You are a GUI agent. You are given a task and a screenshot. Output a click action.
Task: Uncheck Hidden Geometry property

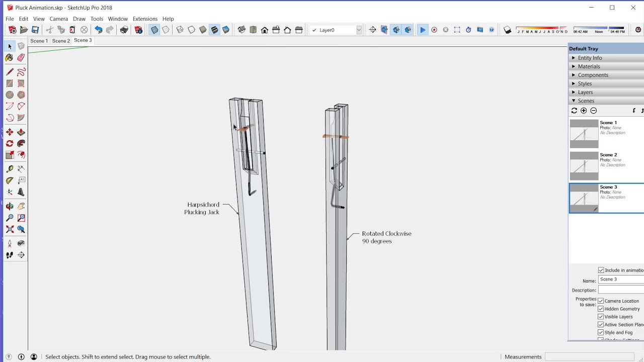(601, 309)
